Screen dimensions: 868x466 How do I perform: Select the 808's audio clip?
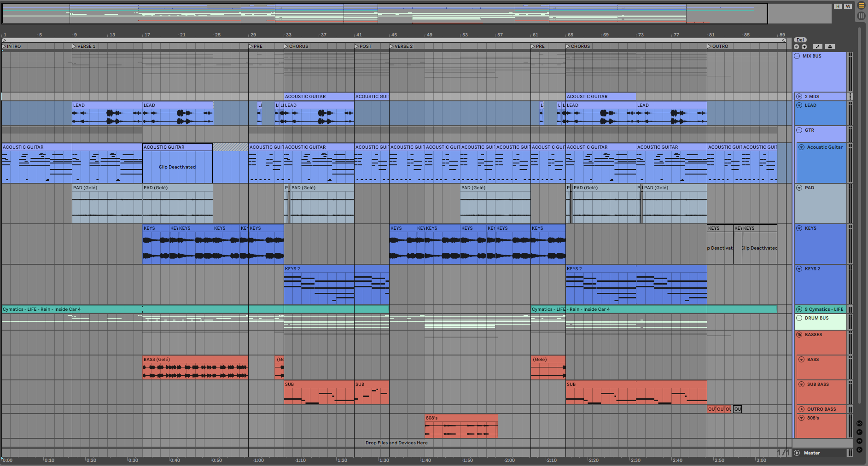[461, 426]
